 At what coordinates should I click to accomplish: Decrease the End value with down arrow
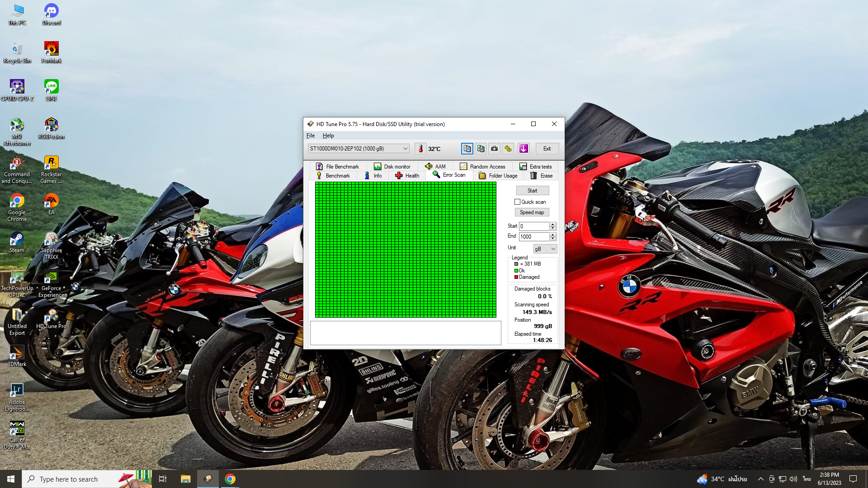pos(552,239)
